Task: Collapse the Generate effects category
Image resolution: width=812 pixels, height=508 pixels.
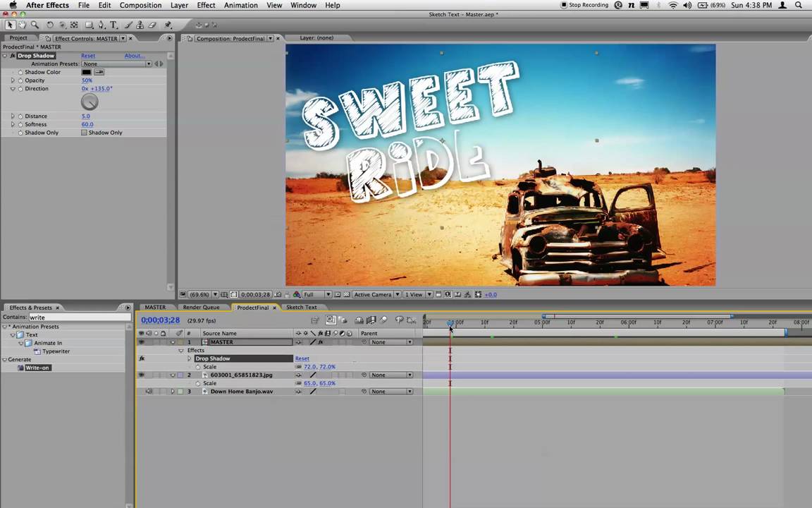Action: (5, 360)
